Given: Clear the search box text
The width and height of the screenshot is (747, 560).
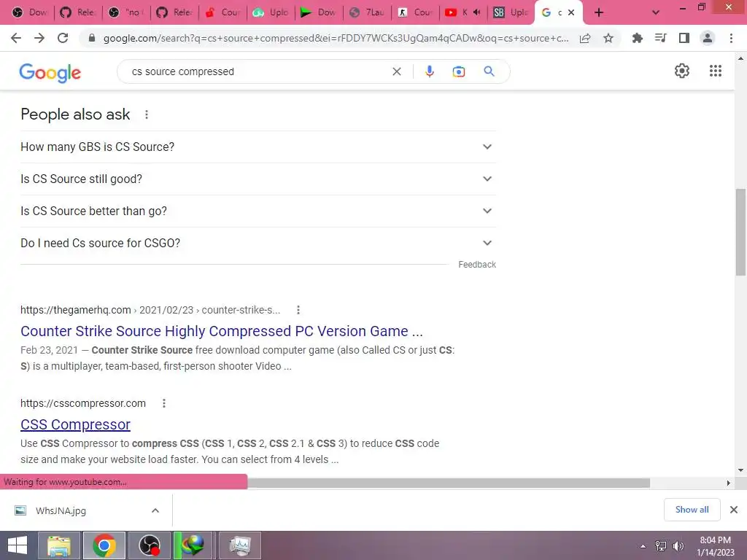Looking at the screenshot, I should tap(396, 71).
